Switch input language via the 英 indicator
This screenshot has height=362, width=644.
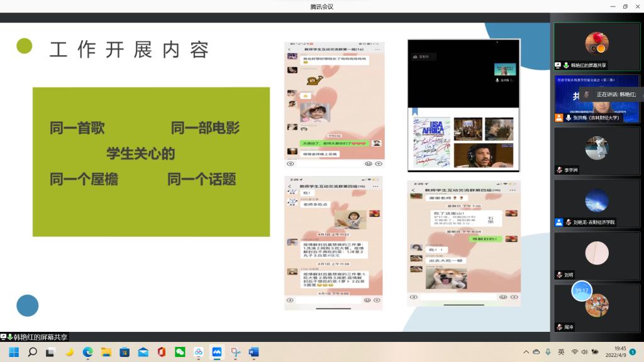pyautogui.click(x=561, y=352)
